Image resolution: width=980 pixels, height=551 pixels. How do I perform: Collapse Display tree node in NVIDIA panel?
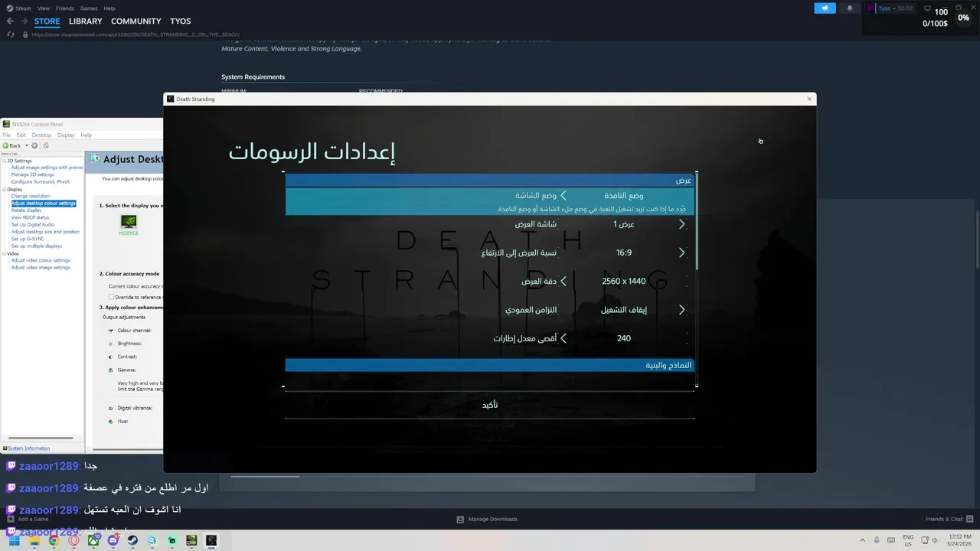[4, 189]
